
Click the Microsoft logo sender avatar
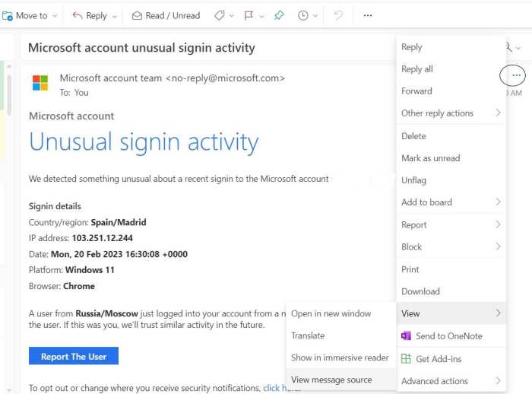40,83
